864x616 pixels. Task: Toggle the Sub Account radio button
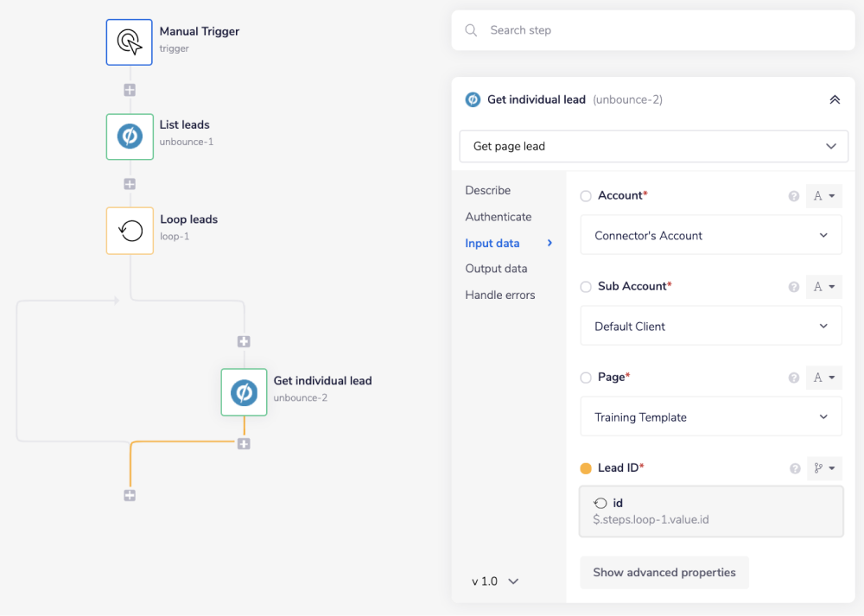[586, 287]
